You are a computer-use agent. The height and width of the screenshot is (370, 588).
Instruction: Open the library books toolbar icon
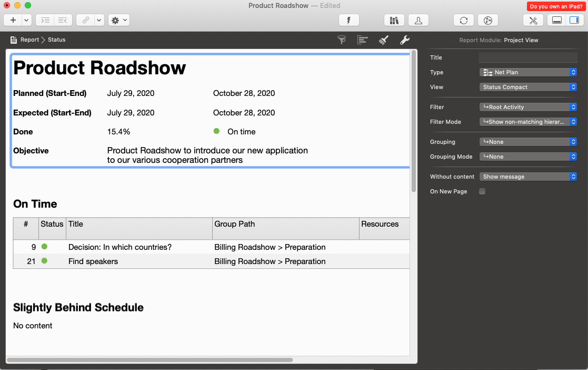[393, 20]
